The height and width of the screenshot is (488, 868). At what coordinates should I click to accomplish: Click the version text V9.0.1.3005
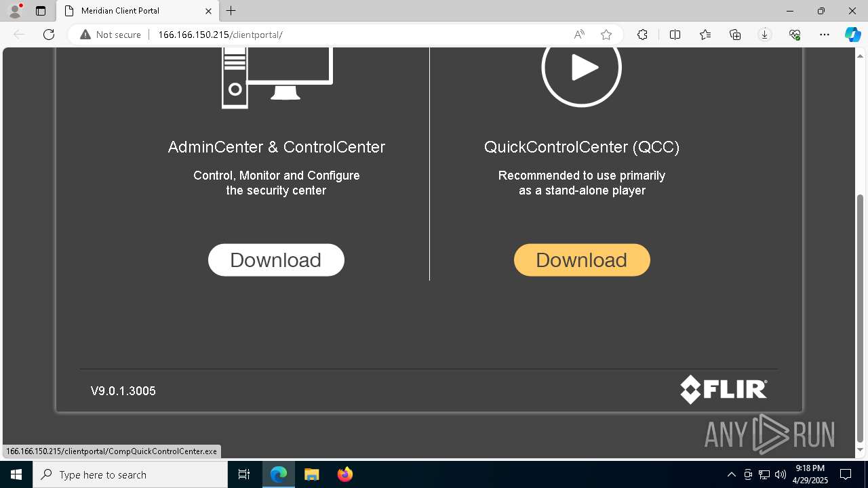tap(123, 391)
